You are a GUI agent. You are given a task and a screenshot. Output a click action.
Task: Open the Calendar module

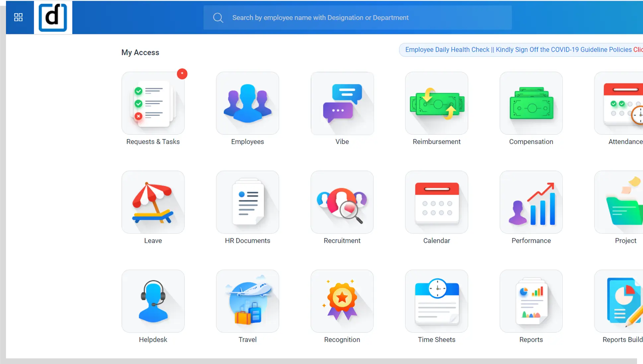click(x=437, y=202)
